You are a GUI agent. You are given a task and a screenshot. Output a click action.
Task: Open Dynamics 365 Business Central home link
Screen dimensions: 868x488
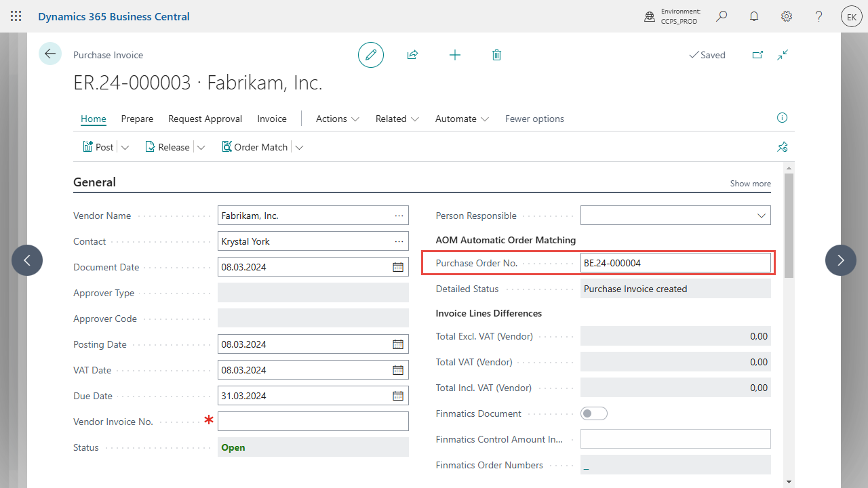click(114, 16)
